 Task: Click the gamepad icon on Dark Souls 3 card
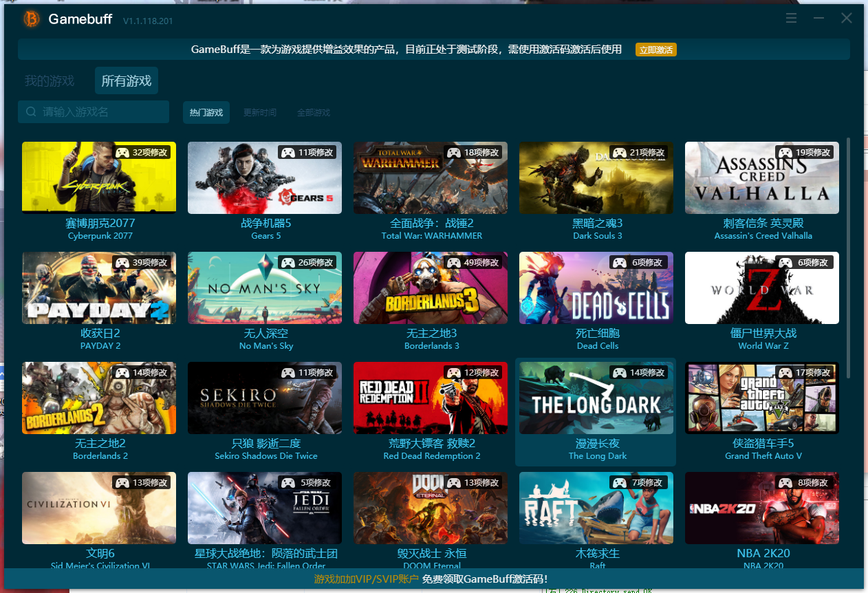coord(619,152)
